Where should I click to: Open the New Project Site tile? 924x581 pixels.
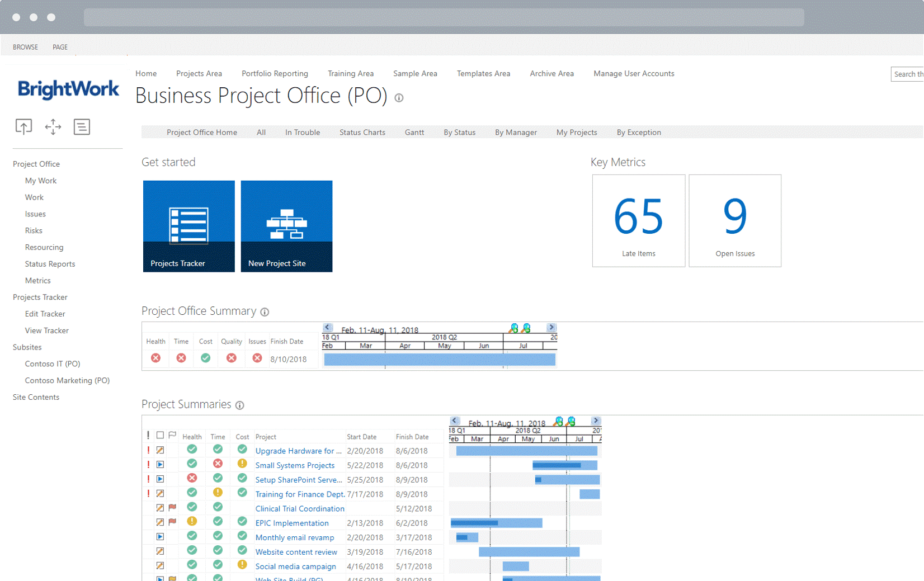pyautogui.click(x=286, y=226)
